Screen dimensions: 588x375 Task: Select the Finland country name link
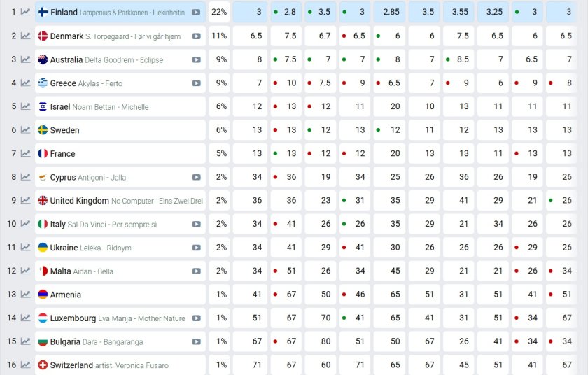(x=64, y=13)
